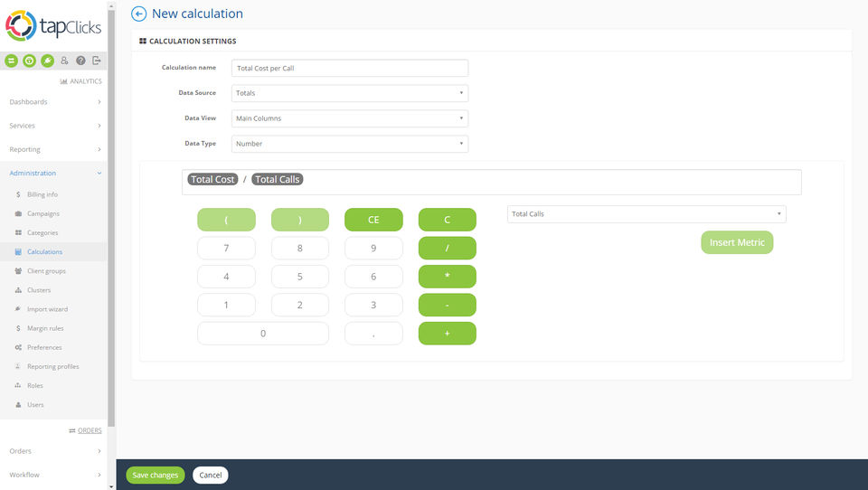Click the Total Cost formula token

212,179
